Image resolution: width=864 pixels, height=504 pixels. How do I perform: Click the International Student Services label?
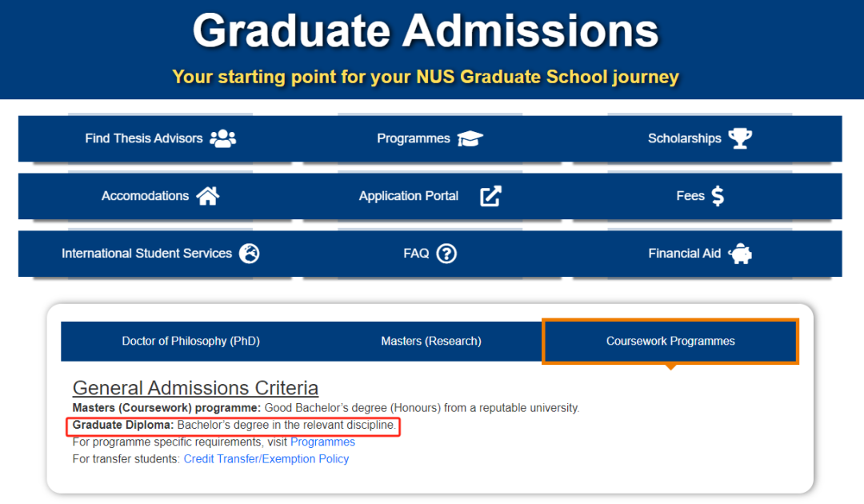(146, 254)
